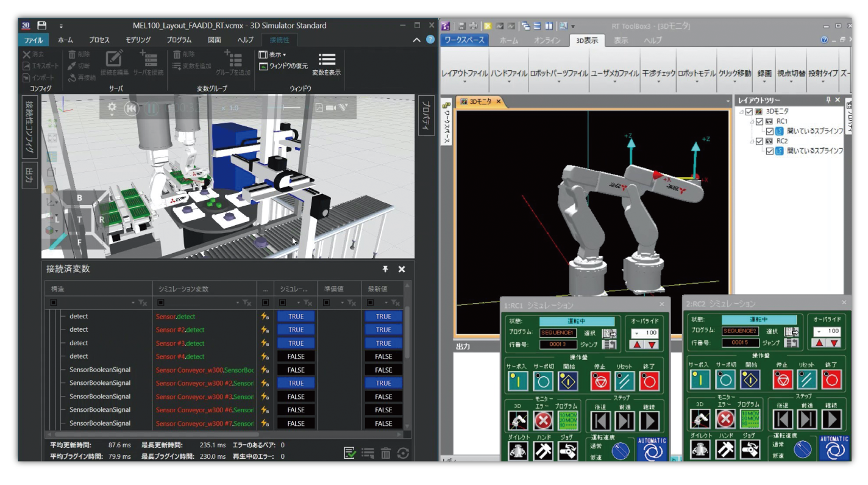Toggle visibility of 3Dモニタ in the layout tree
The height and width of the screenshot is (485, 868).
(x=750, y=112)
